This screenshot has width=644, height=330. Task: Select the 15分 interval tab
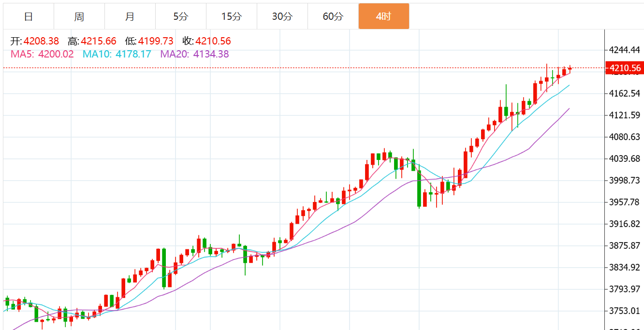[232, 16]
